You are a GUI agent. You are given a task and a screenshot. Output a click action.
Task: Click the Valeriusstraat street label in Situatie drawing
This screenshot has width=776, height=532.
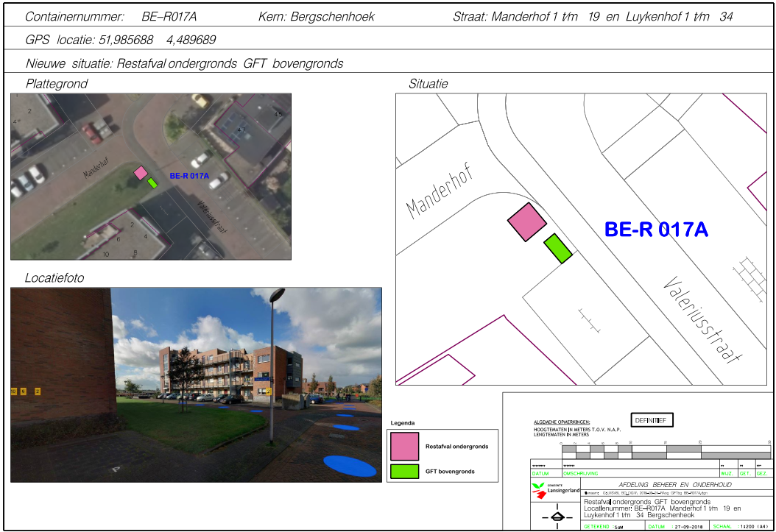point(700,319)
